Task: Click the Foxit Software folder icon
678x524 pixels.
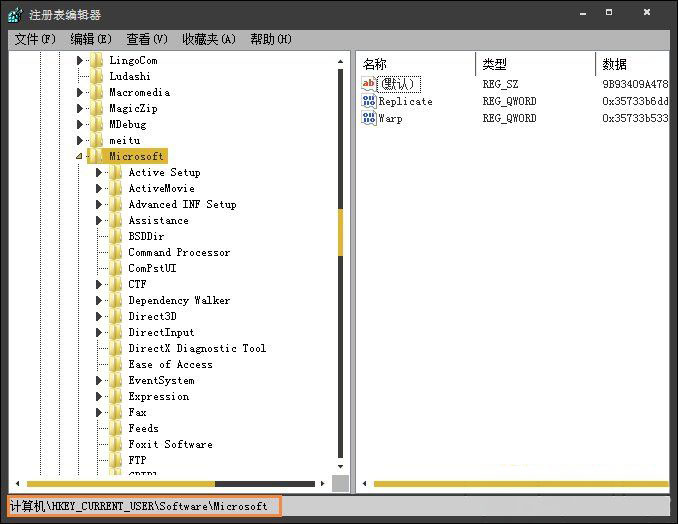Action: pyautogui.click(x=115, y=444)
